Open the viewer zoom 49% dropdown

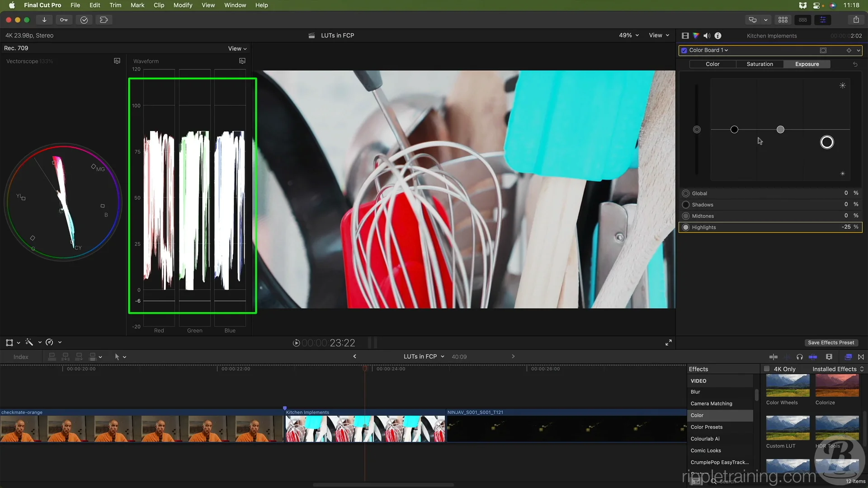pos(629,35)
